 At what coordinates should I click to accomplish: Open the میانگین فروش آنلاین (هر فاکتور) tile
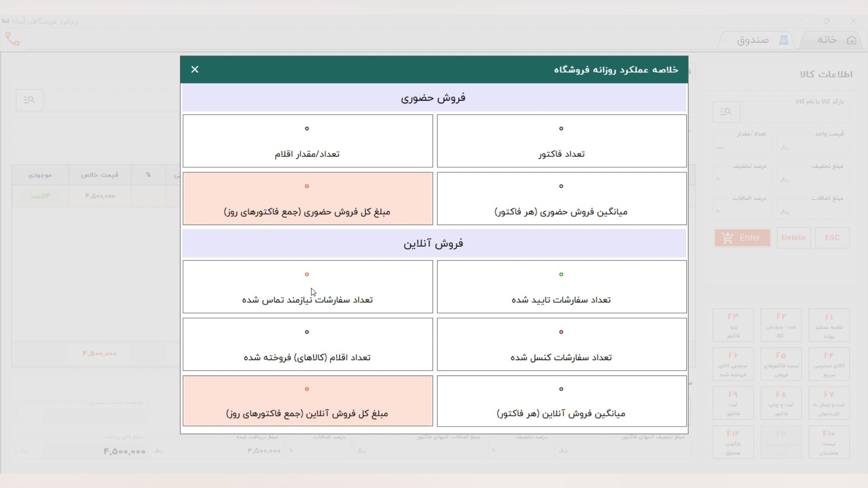(x=561, y=401)
